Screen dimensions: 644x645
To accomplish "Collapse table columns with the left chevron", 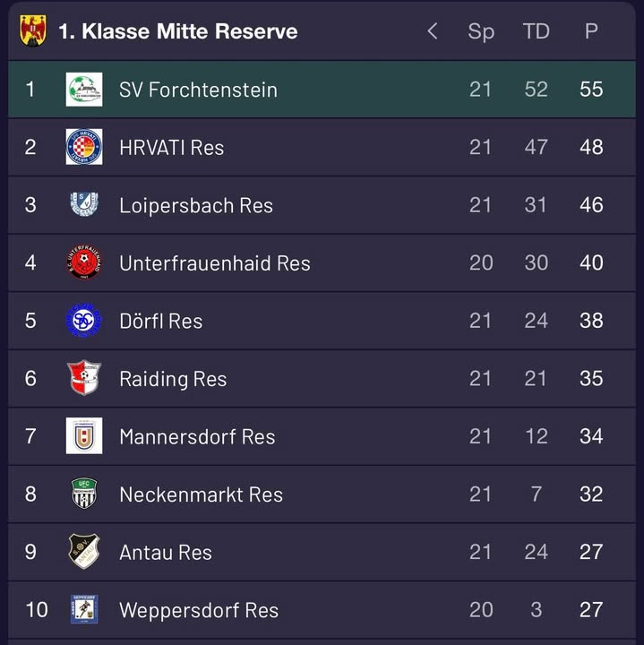I will 433,31.
